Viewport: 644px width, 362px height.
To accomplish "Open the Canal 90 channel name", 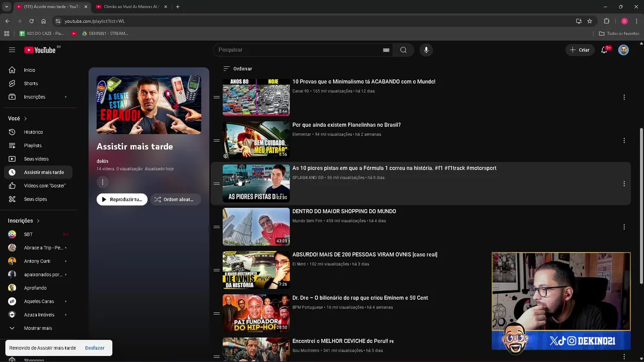I will 300,91.
